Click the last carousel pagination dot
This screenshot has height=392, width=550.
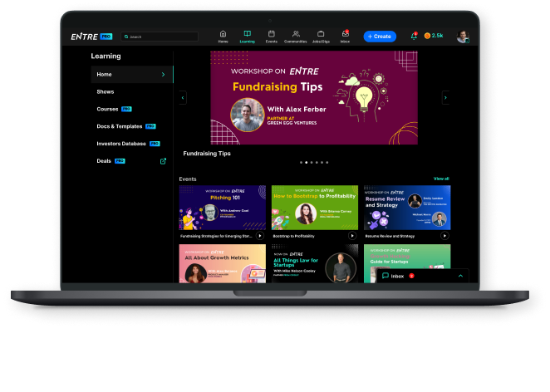tap(327, 163)
